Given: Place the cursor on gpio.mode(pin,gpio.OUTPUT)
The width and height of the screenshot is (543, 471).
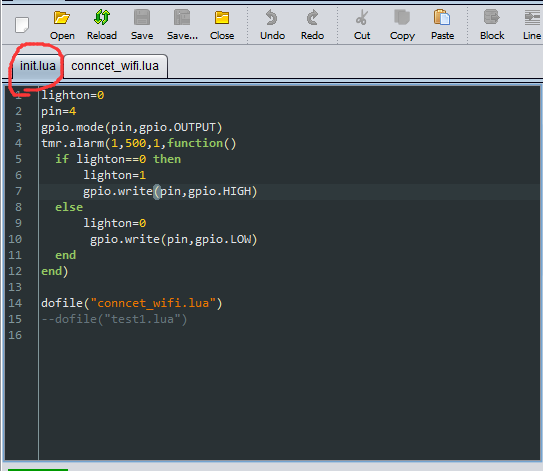Looking at the screenshot, I should (132, 127).
